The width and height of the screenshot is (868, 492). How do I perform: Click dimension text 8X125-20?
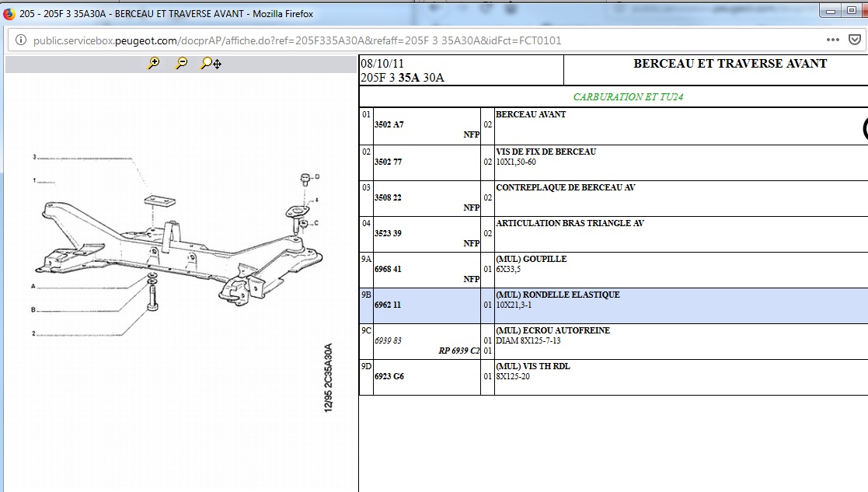[513, 376]
